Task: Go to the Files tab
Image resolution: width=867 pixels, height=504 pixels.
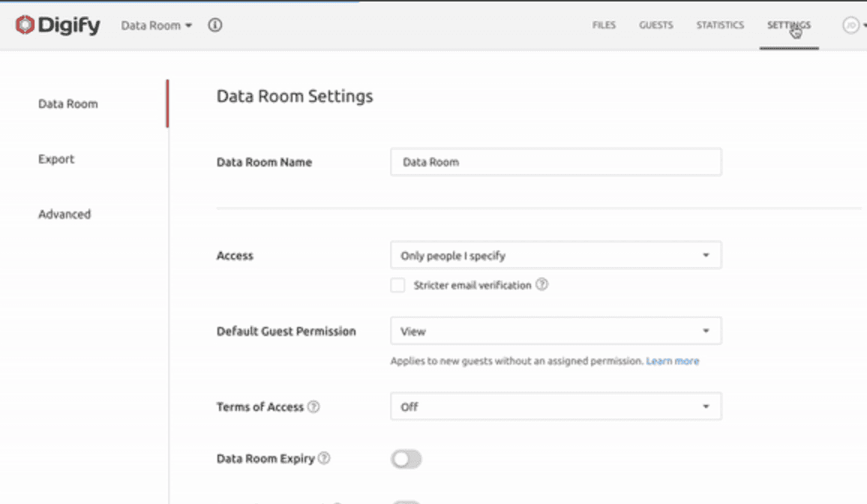Action: coord(604,25)
